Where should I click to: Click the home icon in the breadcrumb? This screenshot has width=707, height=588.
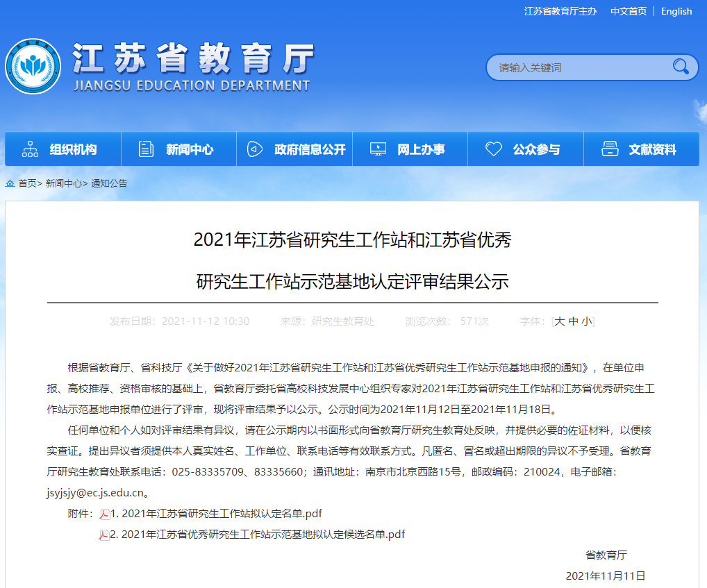10,183
